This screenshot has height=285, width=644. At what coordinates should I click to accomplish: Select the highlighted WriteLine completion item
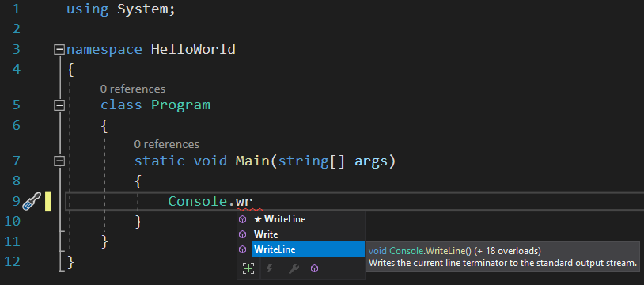pyautogui.click(x=308, y=249)
